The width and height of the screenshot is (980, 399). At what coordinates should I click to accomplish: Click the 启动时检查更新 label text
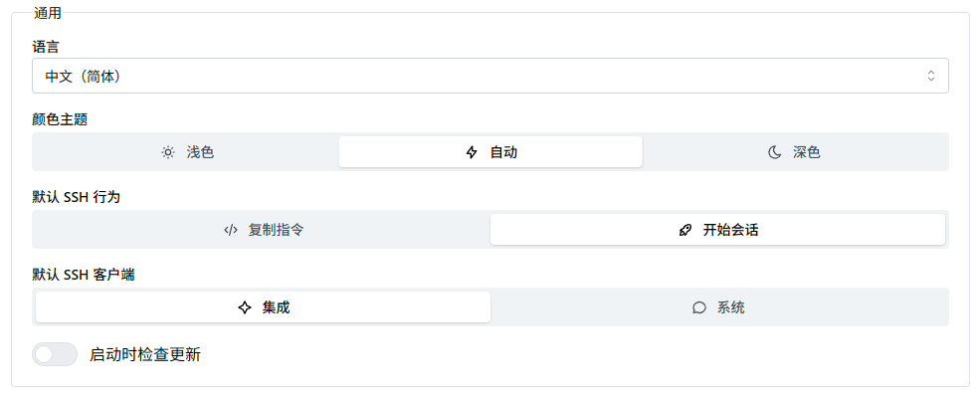[x=145, y=354]
